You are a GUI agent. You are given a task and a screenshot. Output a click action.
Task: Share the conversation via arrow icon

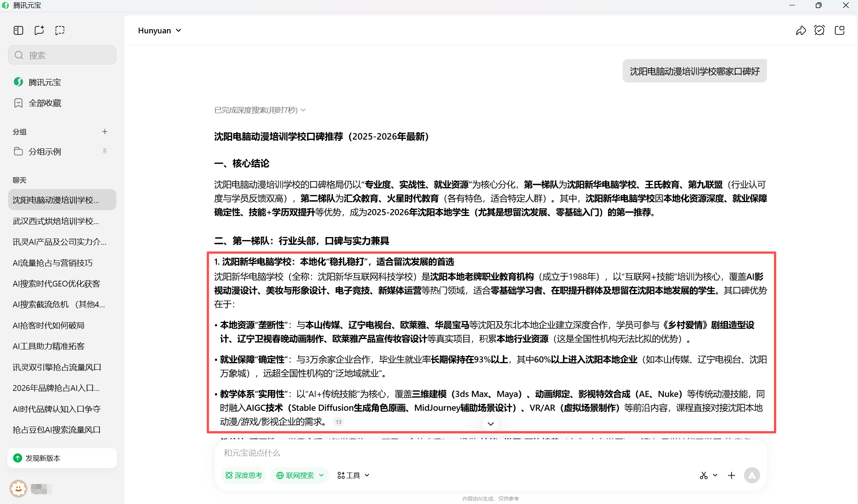click(801, 31)
